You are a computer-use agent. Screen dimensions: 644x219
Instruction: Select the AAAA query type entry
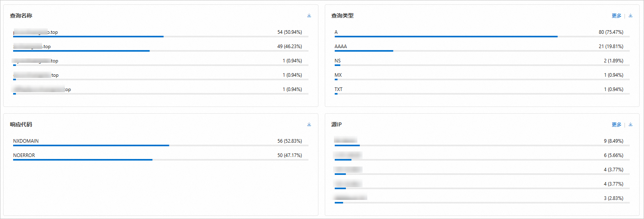341,47
